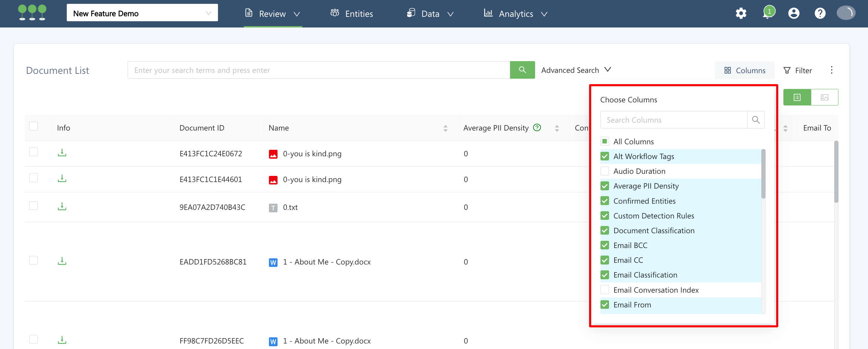The width and height of the screenshot is (868, 349).
Task: Enable the Audio Duration column checkbox
Action: coord(605,171)
